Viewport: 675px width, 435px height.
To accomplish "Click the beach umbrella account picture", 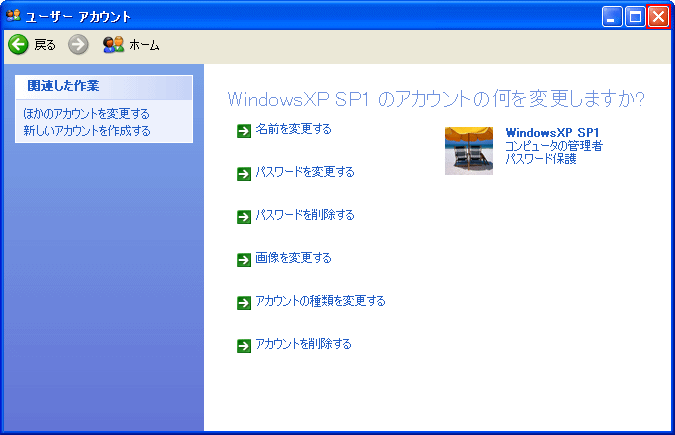I will (x=469, y=150).
